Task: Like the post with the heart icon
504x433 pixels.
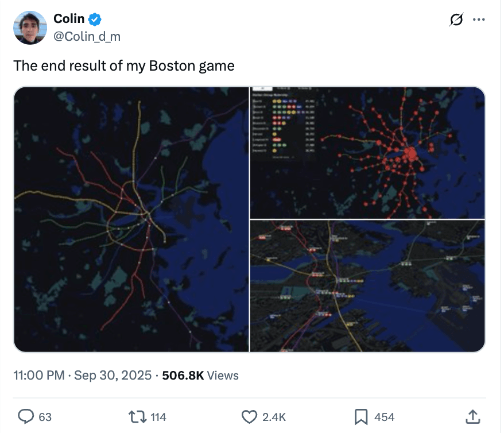Action: [249, 417]
